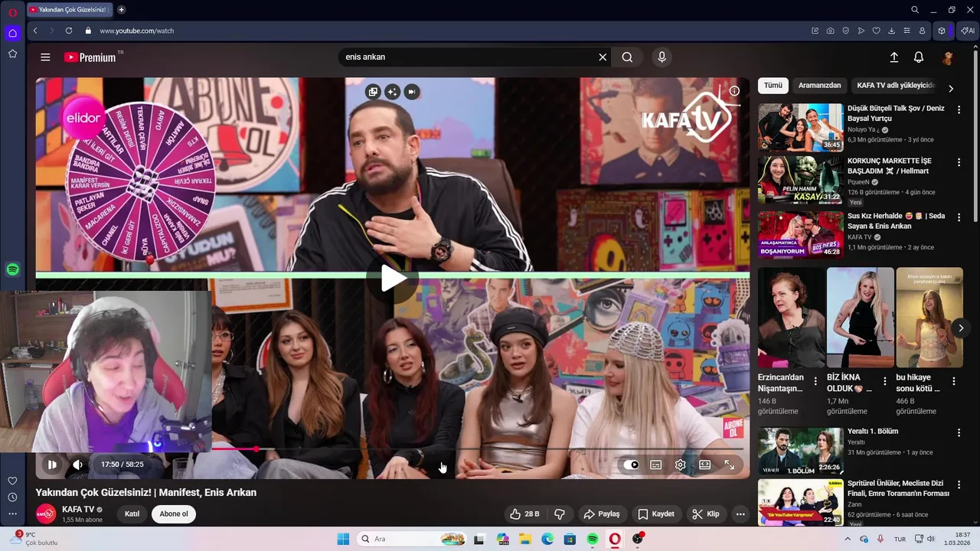980x551 pixels.
Task: Open Windows Start menu
Action: tap(343, 539)
